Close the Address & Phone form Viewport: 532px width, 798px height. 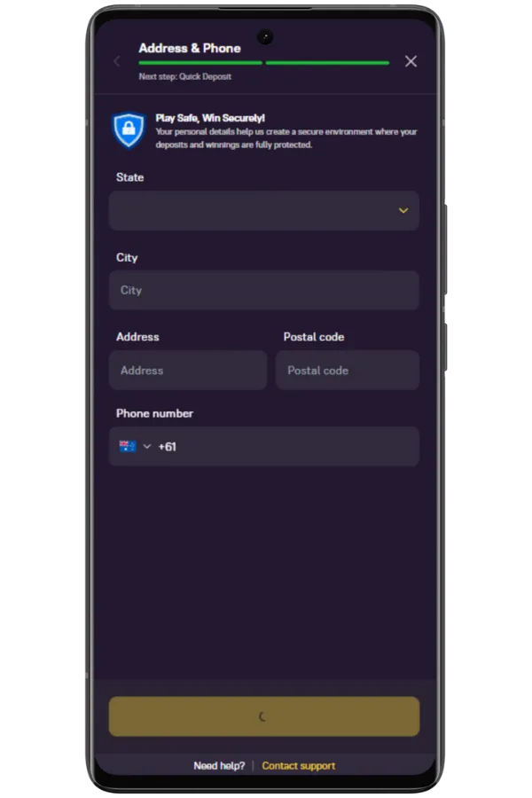[x=411, y=61]
